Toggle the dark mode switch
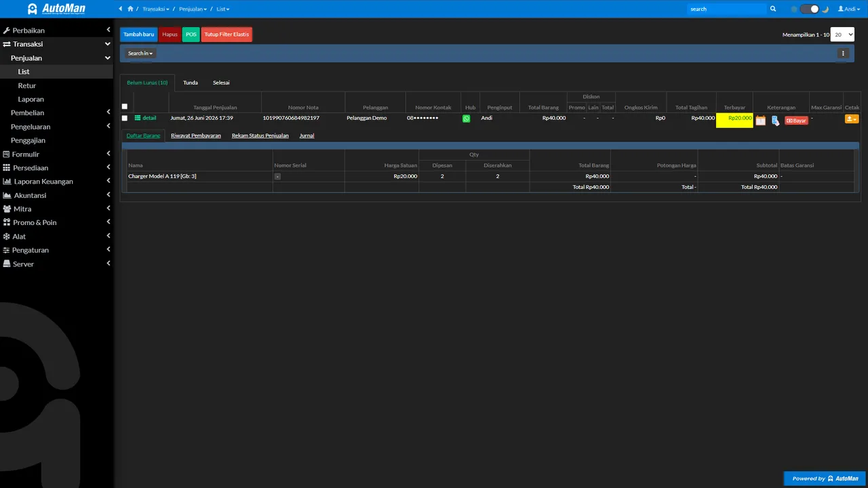This screenshot has width=868, height=488. (810, 9)
